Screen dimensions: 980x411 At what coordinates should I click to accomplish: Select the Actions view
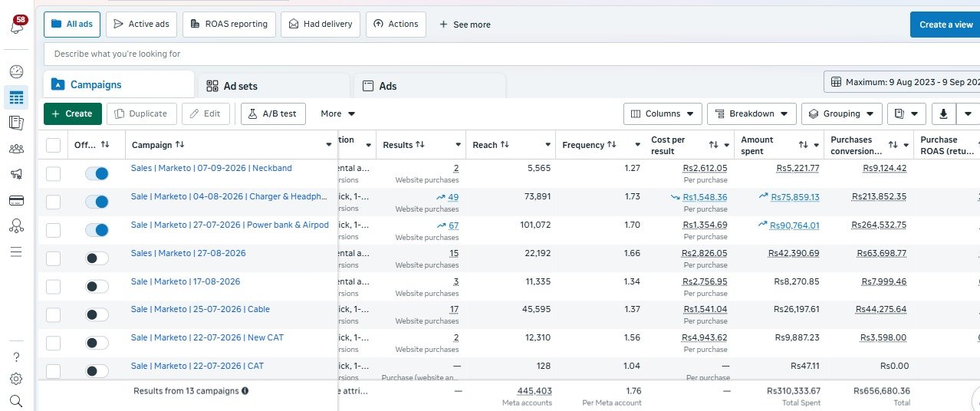coord(395,24)
